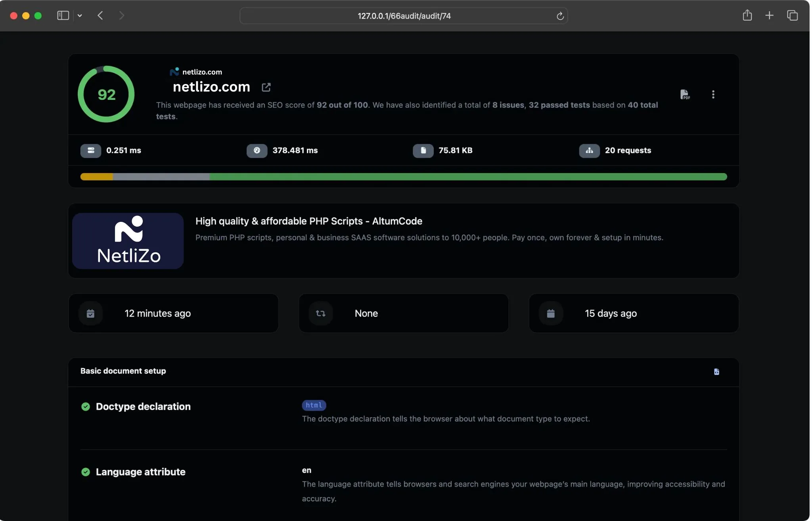Click the browser address bar
Screen dimensions: 812x521
(404, 16)
